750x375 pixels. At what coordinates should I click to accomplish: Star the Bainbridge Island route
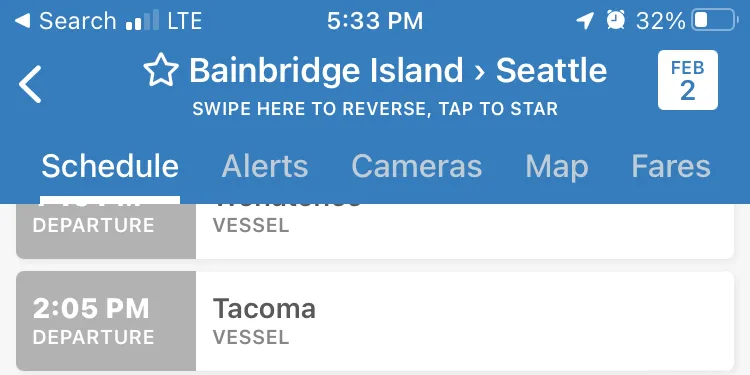pyautogui.click(x=161, y=70)
